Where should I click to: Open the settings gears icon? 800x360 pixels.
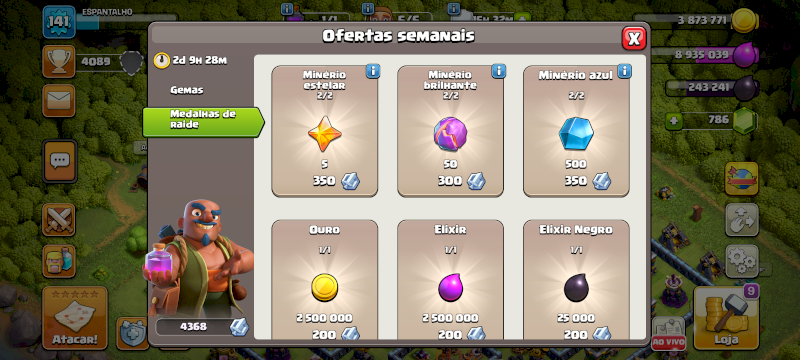click(x=741, y=261)
